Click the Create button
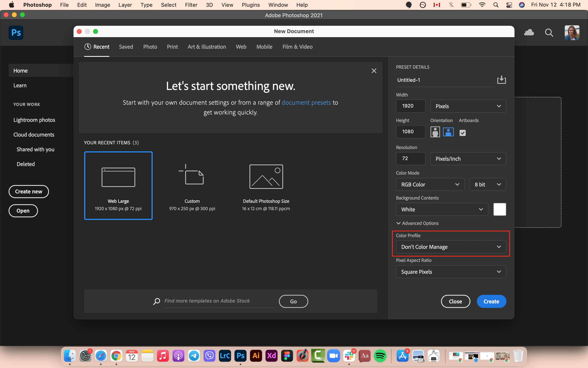Image resolution: width=588 pixels, height=368 pixels. (x=491, y=301)
